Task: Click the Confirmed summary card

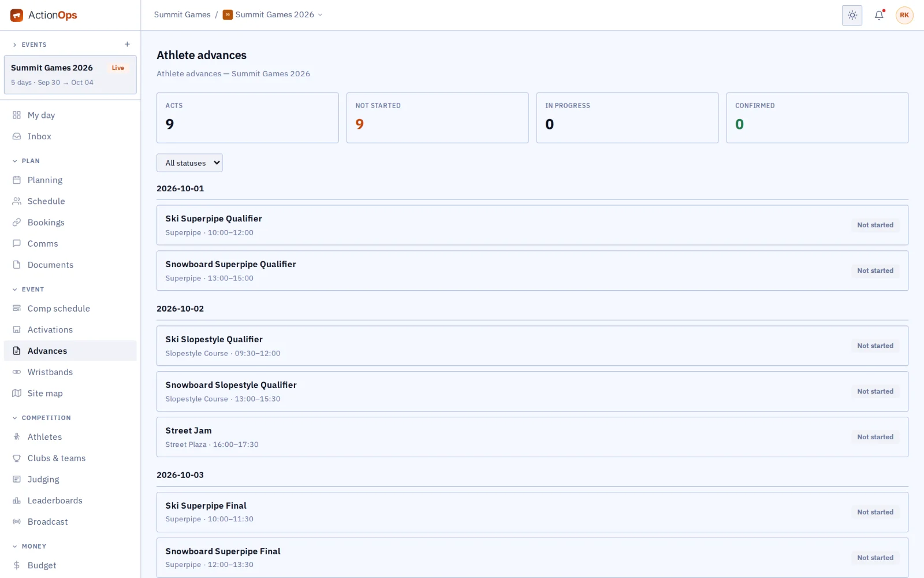Action: pos(817,118)
